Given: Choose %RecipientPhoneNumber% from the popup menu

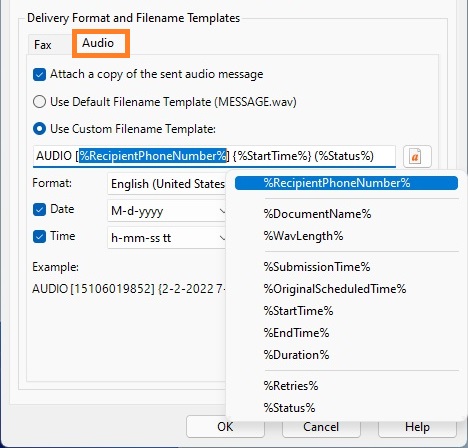Looking at the screenshot, I should [346, 183].
